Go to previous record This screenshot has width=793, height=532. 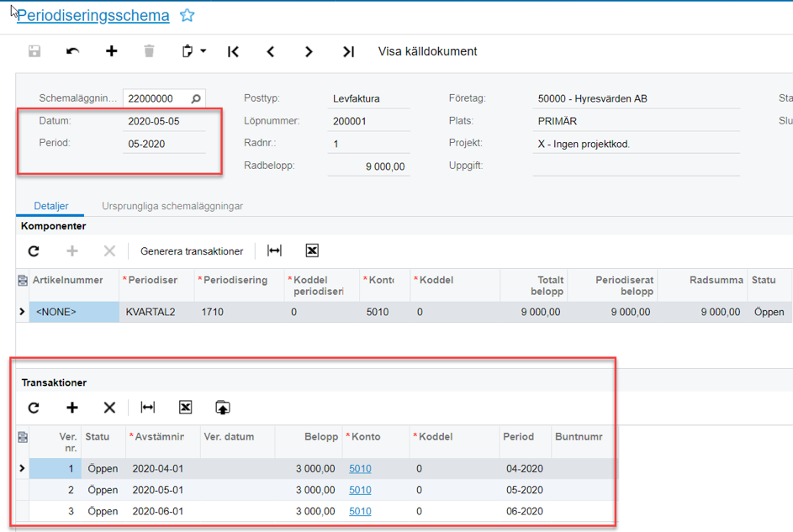(x=271, y=51)
